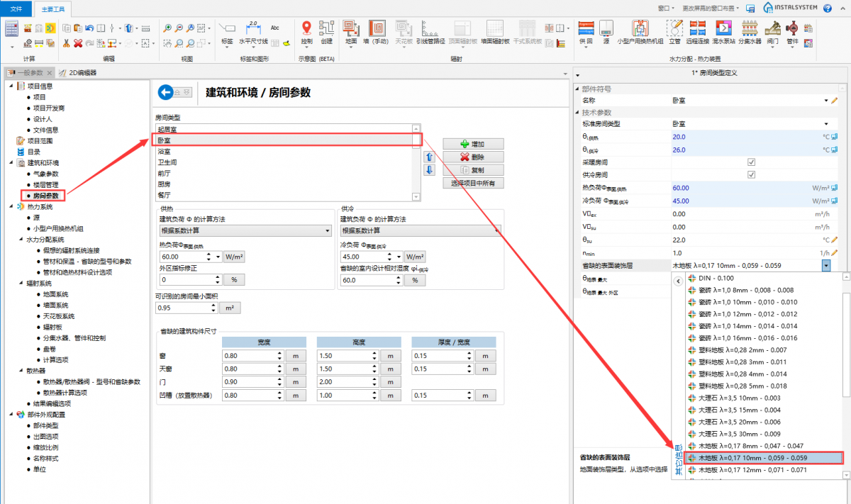Screen dimensions: 851x504
Task: Collapse the 热力系统 tree node
Action: tap(10, 207)
